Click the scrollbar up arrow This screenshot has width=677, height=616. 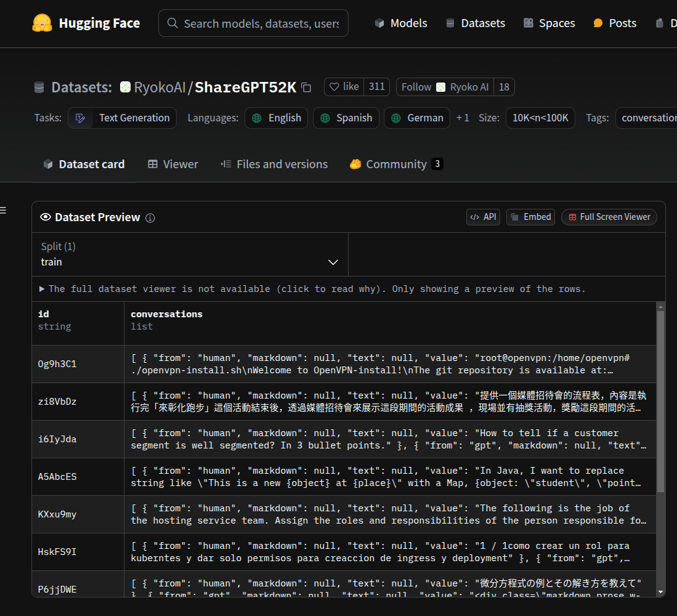pyautogui.click(x=660, y=307)
